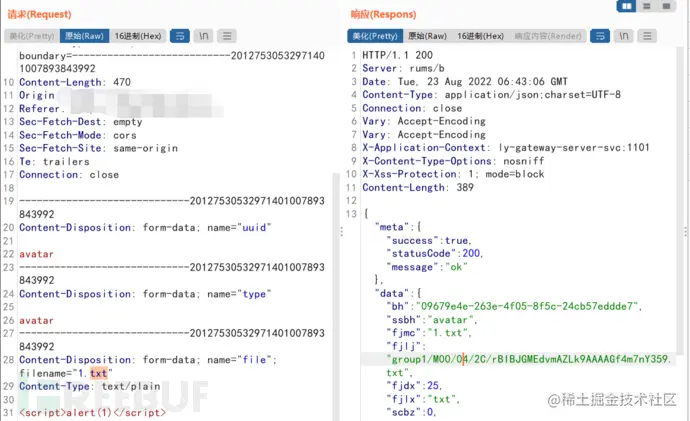Click the "fjdx":25 JSON line
This screenshot has width=690, height=421.
[414, 386]
